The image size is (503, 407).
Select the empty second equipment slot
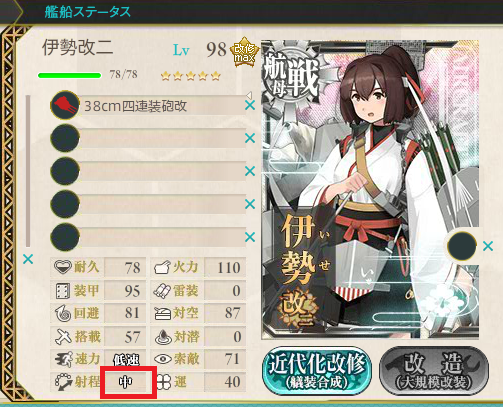(148, 138)
